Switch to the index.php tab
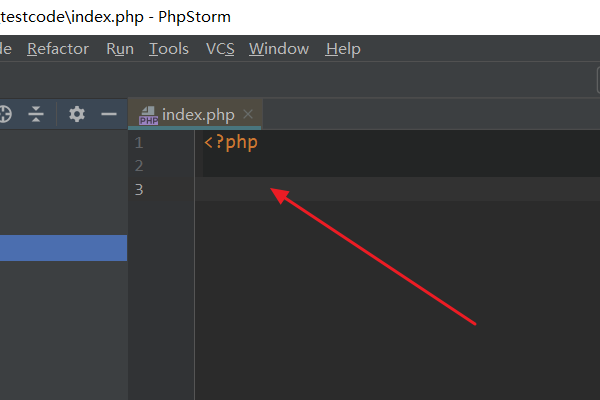 198,114
